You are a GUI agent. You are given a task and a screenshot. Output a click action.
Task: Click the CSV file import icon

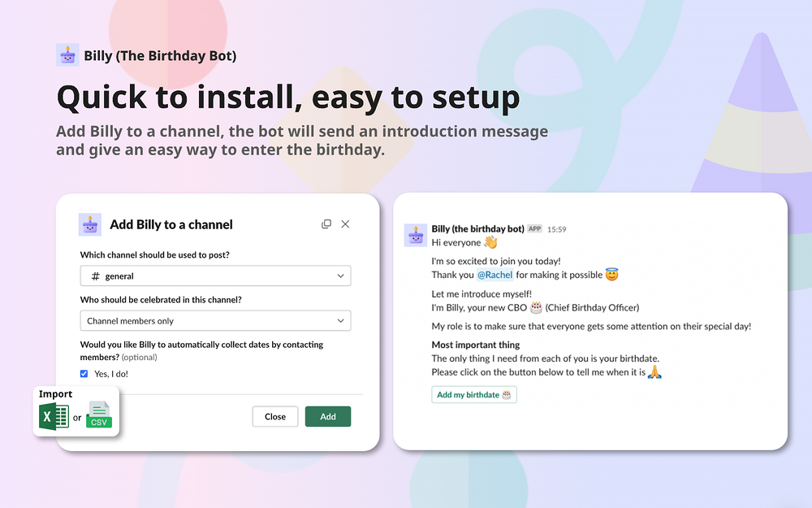(x=99, y=415)
